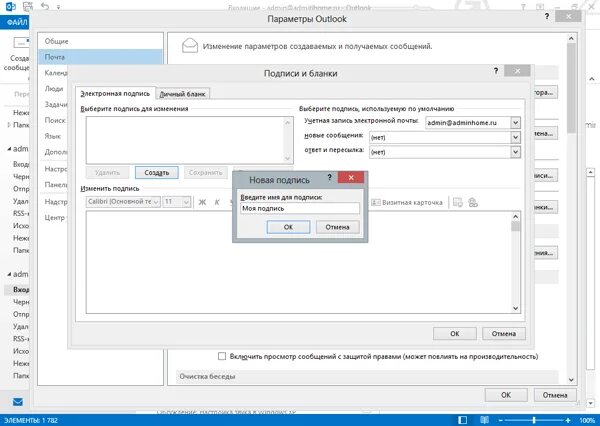Switch to the Личный бланк tab
Screen dimensions: 600x426
pyautogui.click(x=183, y=94)
